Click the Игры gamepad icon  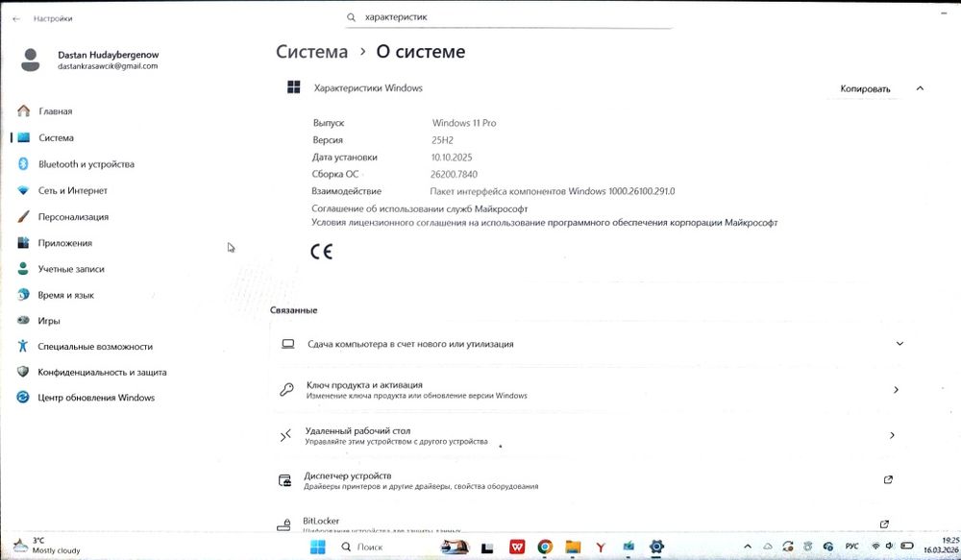(23, 321)
